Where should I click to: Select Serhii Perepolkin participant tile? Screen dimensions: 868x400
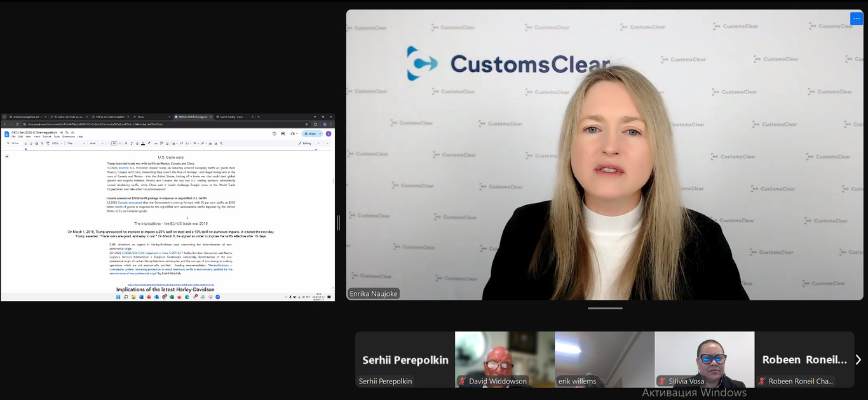point(405,359)
